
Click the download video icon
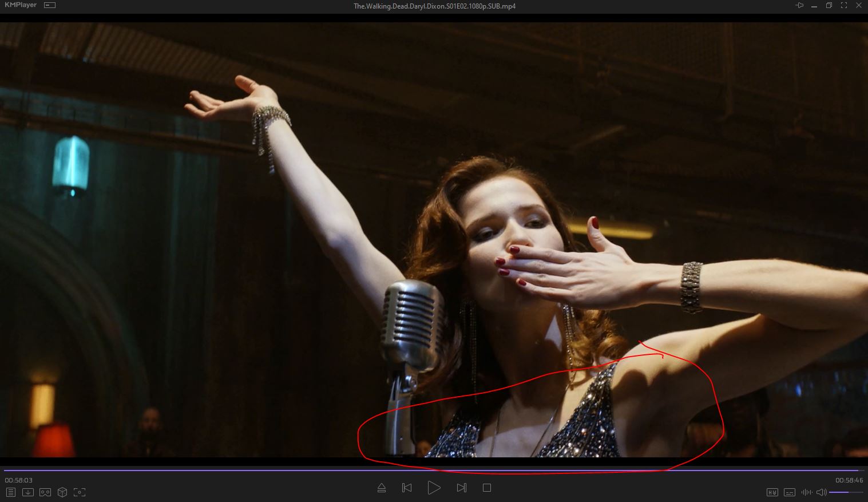[x=27, y=492]
